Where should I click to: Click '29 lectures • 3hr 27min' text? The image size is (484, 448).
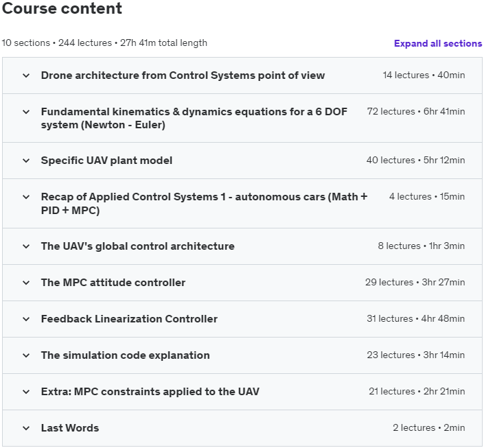pyautogui.click(x=415, y=283)
